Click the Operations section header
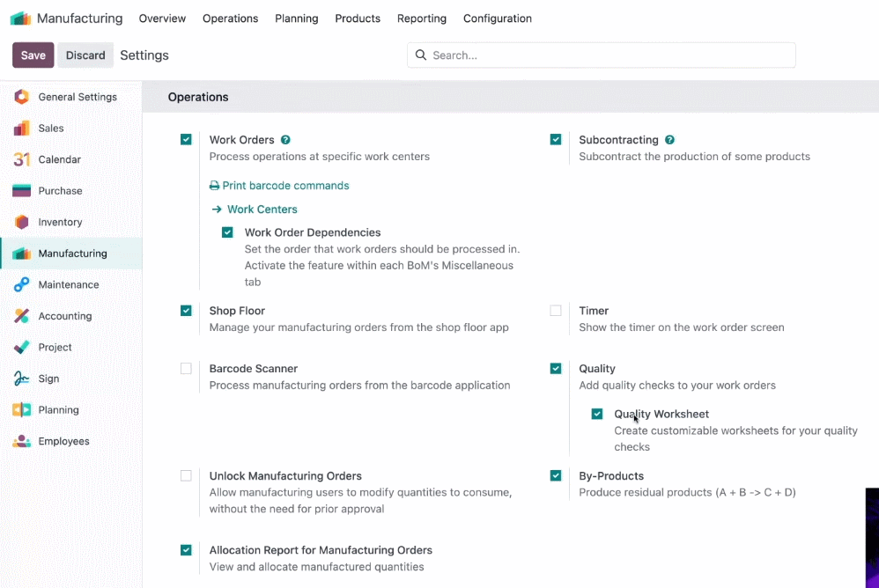 tap(198, 97)
